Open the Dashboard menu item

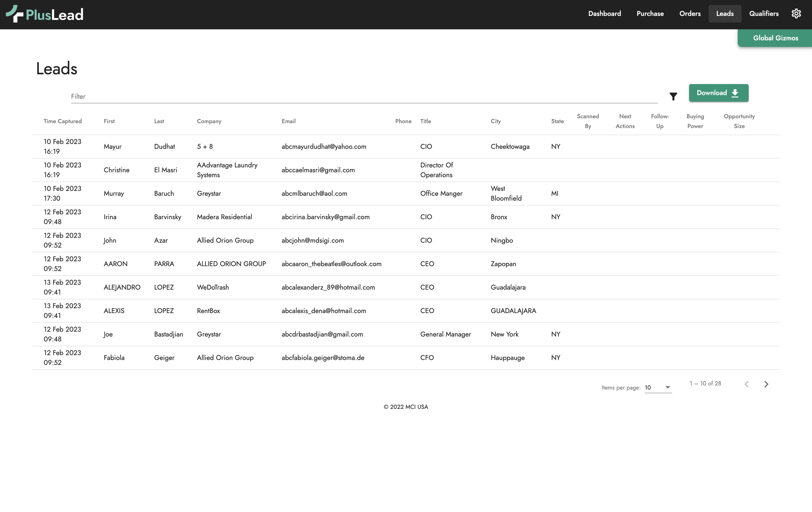click(x=604, y=14)
